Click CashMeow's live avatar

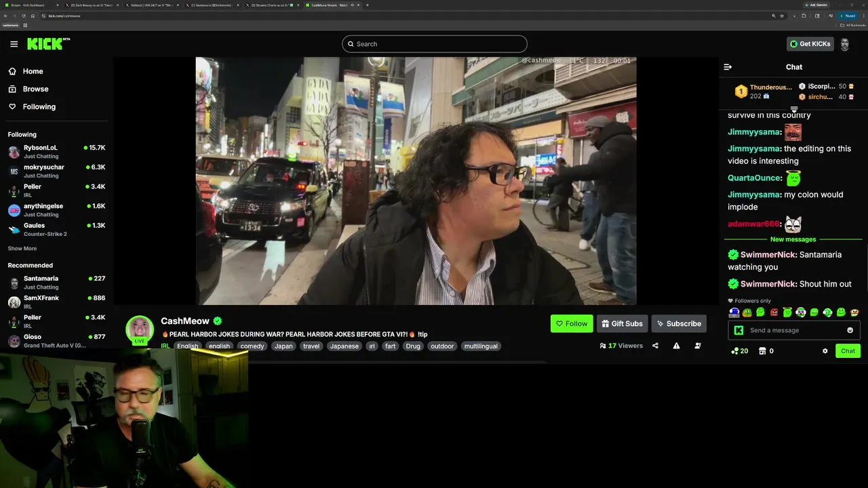[x=140, y=329]
